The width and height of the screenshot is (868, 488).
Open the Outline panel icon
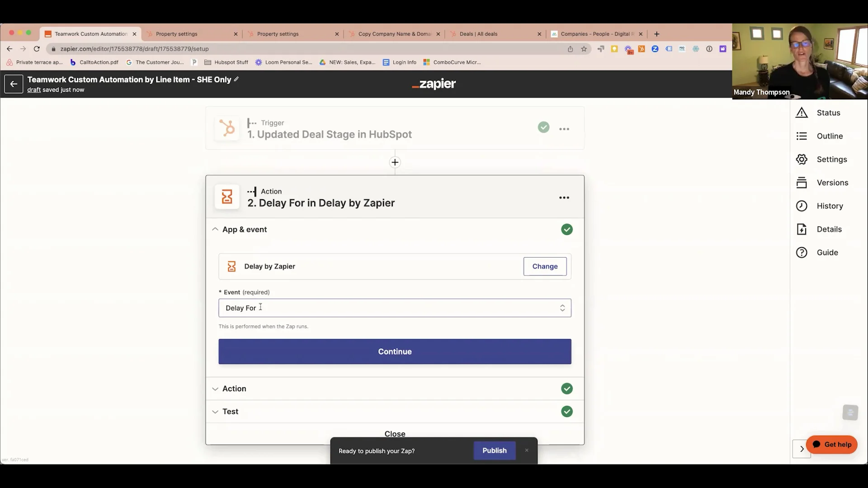pos(802,136)
